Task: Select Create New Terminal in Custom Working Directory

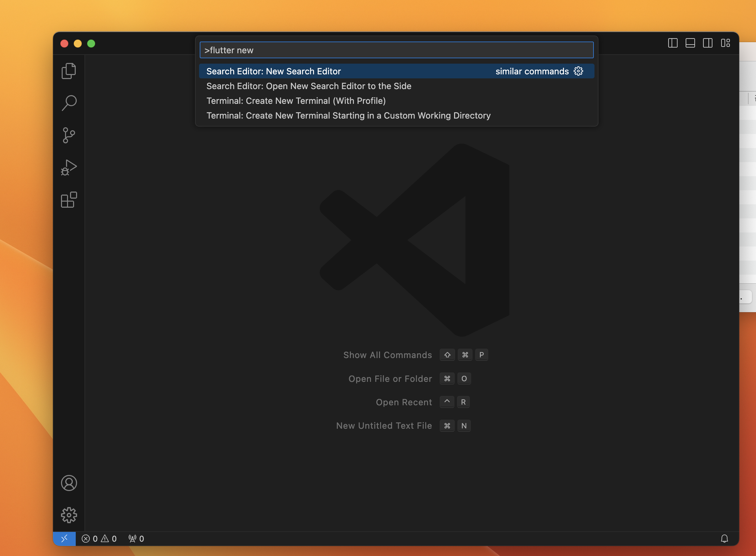Action: coord(396,116)
